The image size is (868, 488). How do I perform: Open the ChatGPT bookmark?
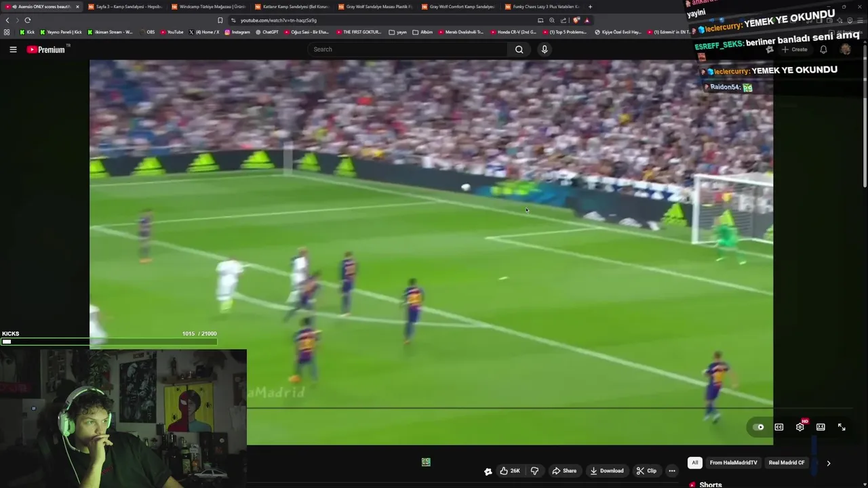pyautogui.click(x=267, y=32)
